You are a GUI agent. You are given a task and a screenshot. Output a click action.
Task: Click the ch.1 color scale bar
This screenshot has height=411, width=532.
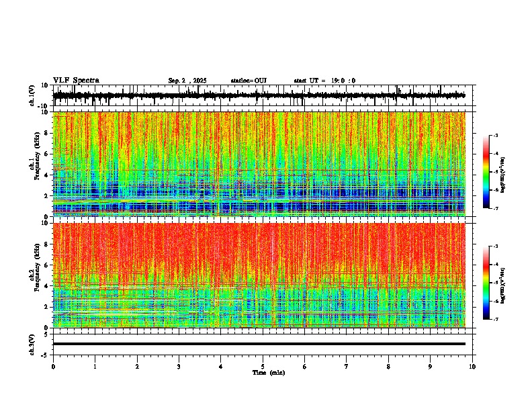tap(486, 172)
